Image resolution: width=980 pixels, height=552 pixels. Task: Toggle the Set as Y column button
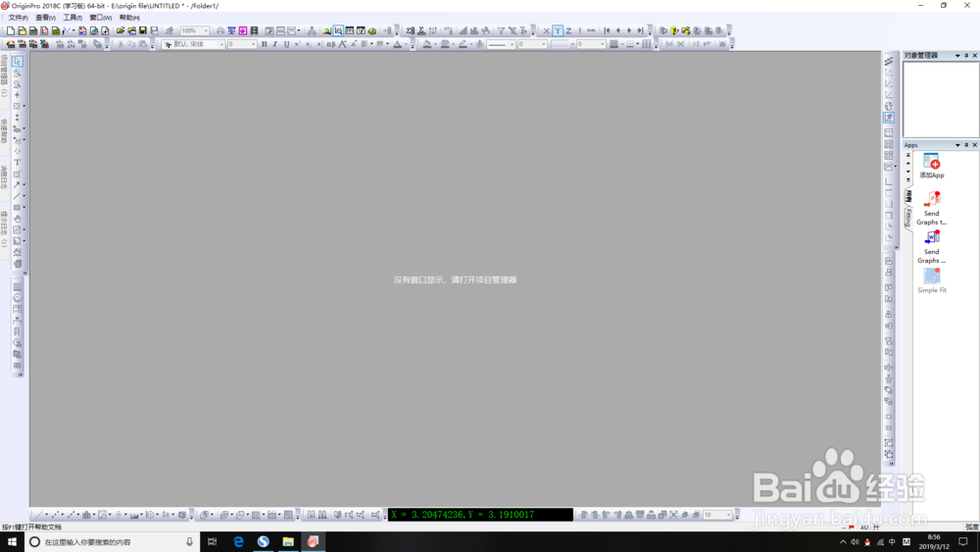point(558,30)
